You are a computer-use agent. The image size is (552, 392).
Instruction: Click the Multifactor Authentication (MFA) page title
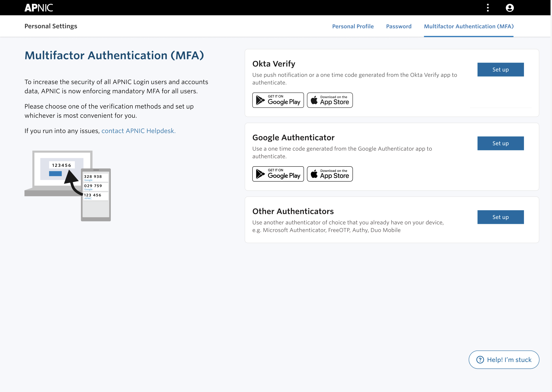[x=114, y=55]
